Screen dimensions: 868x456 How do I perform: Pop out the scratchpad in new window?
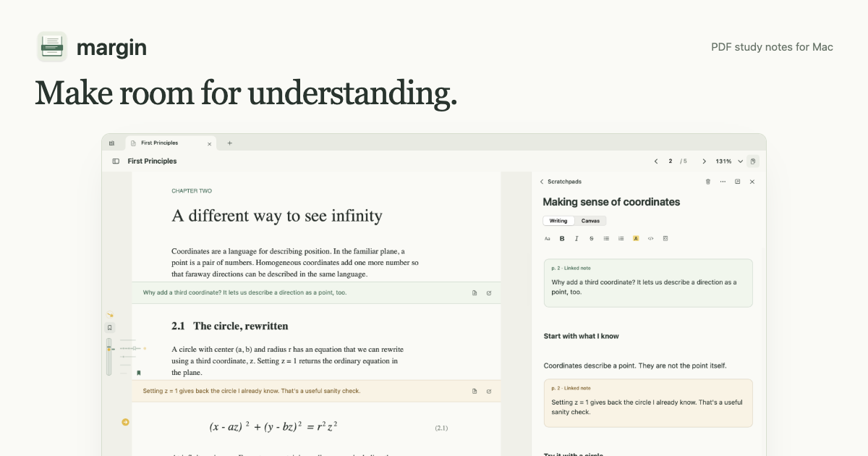tap(737, 182)
